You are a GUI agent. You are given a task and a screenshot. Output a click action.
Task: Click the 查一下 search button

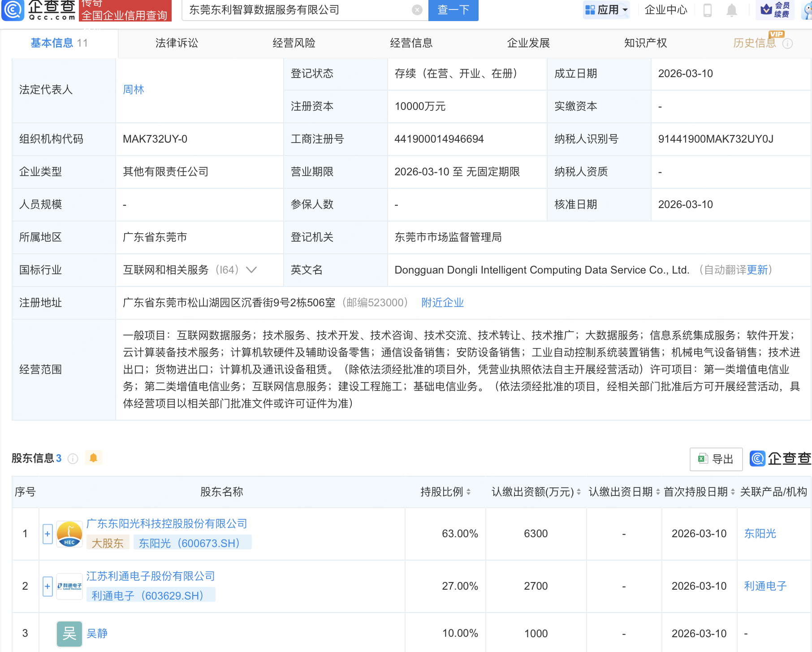coord(453,10)
